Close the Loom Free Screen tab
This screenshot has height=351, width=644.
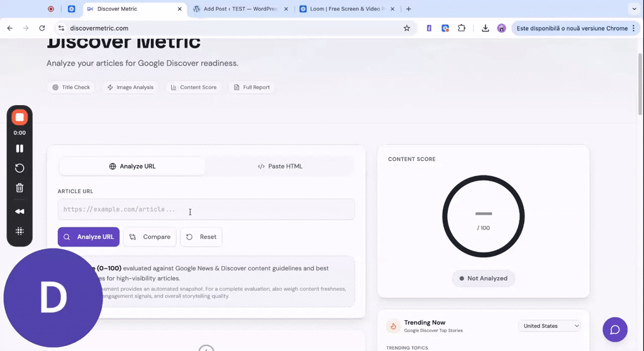click(x=392, y=9)
